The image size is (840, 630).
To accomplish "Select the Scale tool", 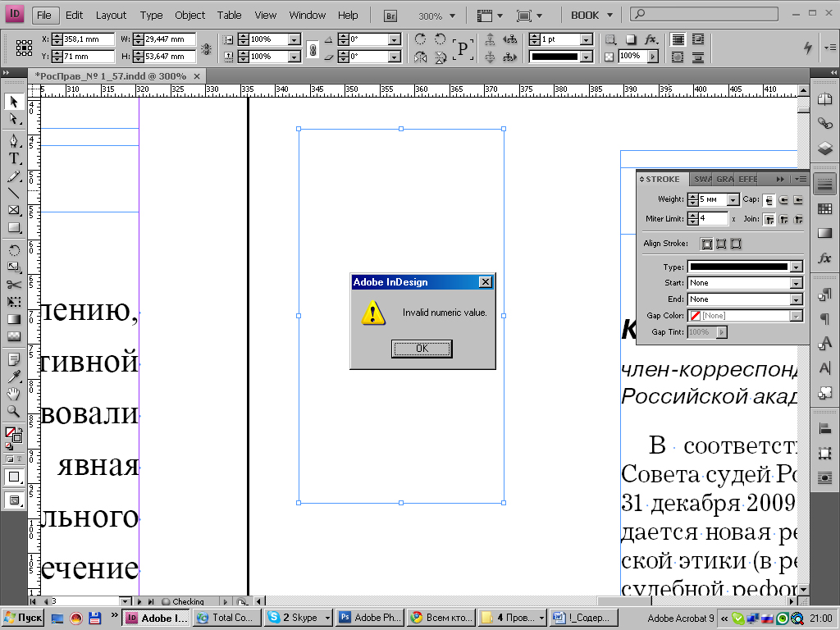I will click(14, 267).
